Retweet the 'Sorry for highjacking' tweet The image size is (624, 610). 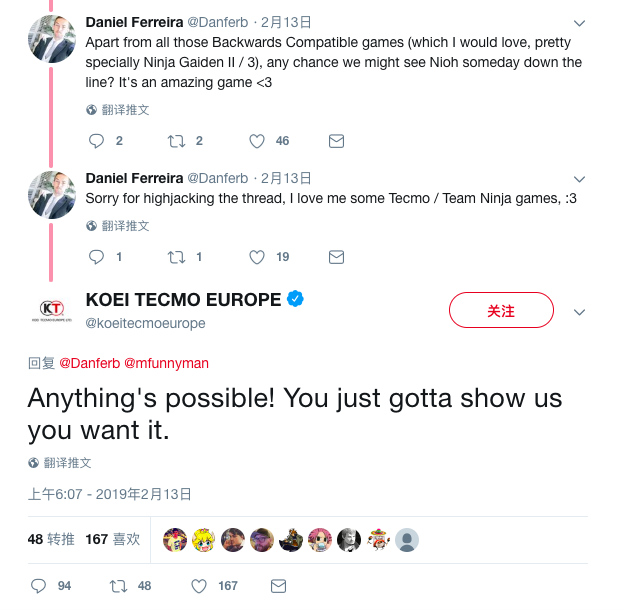[x=177, y=257]
